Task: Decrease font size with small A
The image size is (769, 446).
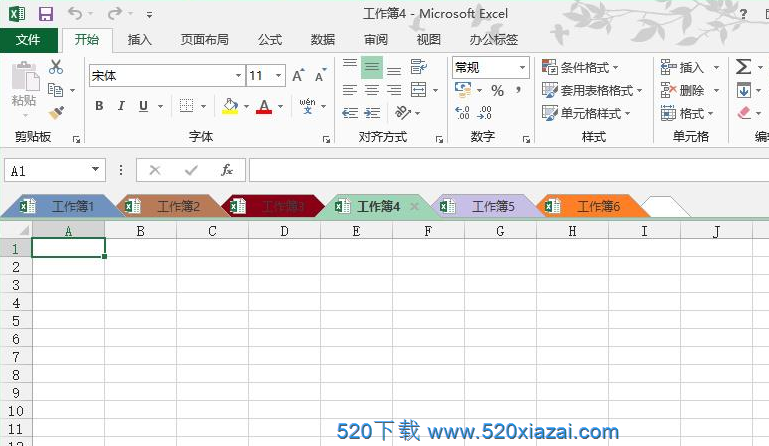Action: coord(320,76)
